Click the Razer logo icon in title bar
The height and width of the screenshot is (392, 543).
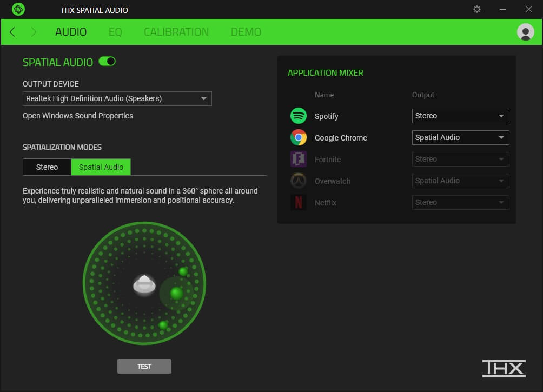pyautogui.click(x=18, y=9)
